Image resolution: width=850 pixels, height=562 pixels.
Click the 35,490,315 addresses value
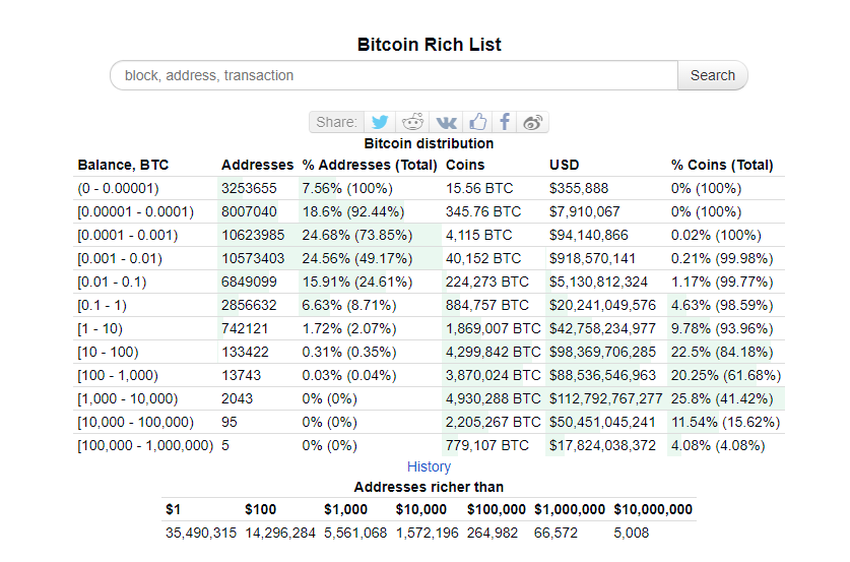click(x=201, y=532)
